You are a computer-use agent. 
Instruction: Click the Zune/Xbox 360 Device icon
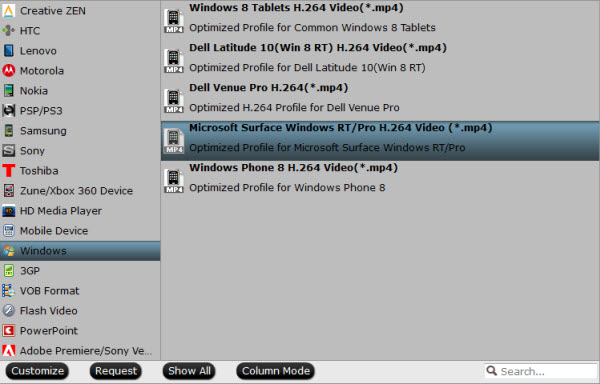[x=8, y=190]
